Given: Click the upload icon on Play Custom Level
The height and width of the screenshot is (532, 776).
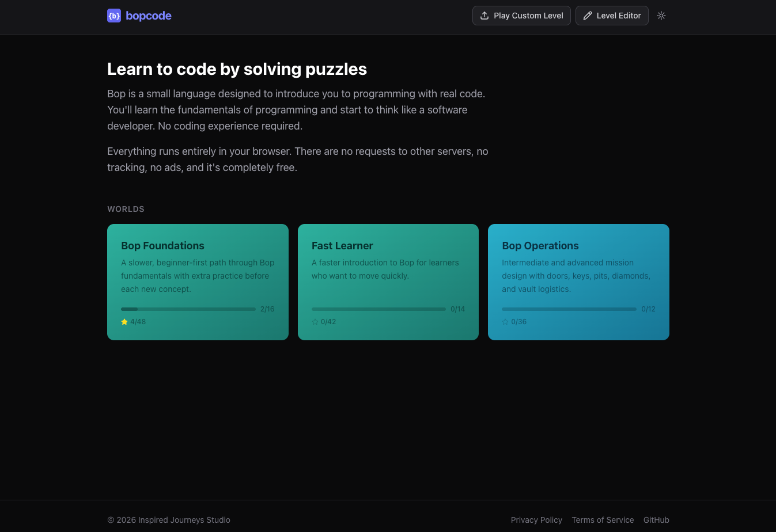Looking at the screenshot, I should (486, 16).
